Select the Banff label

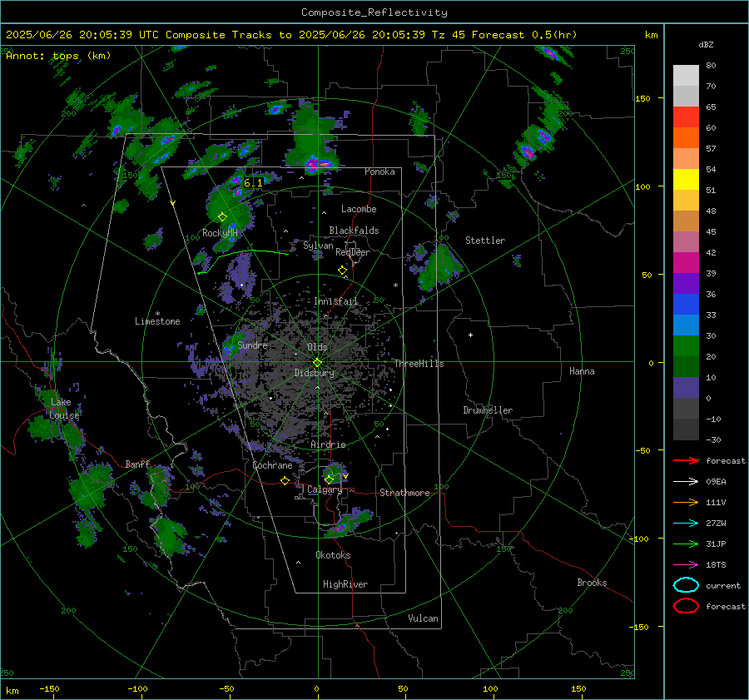(x=137, y=464)
